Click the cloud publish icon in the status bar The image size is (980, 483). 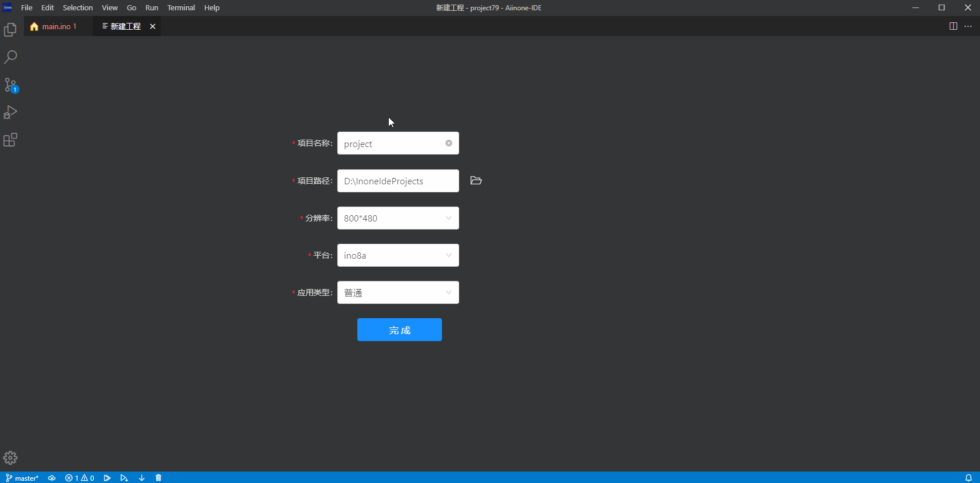point(52,478)
